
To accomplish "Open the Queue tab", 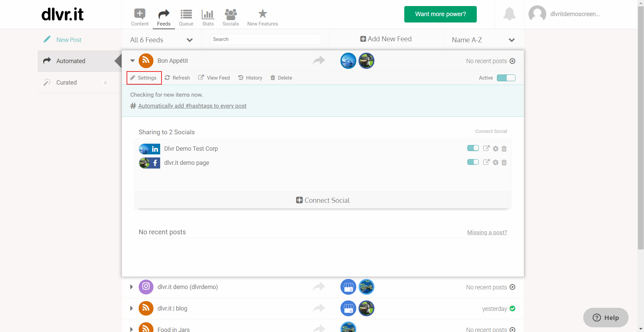I will click(x=186, y=17).
